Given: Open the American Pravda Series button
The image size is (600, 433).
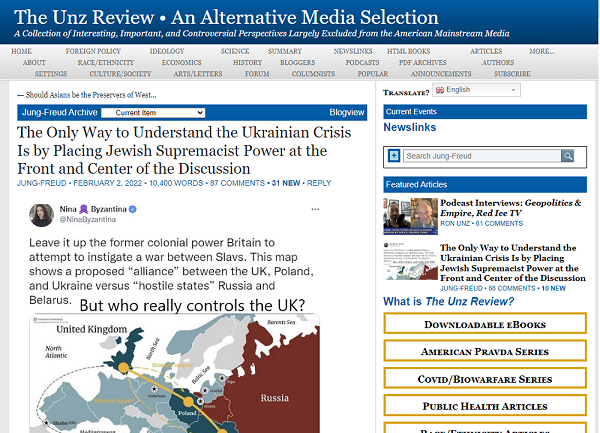Looking at the screenshot, I should click(485, 352).
